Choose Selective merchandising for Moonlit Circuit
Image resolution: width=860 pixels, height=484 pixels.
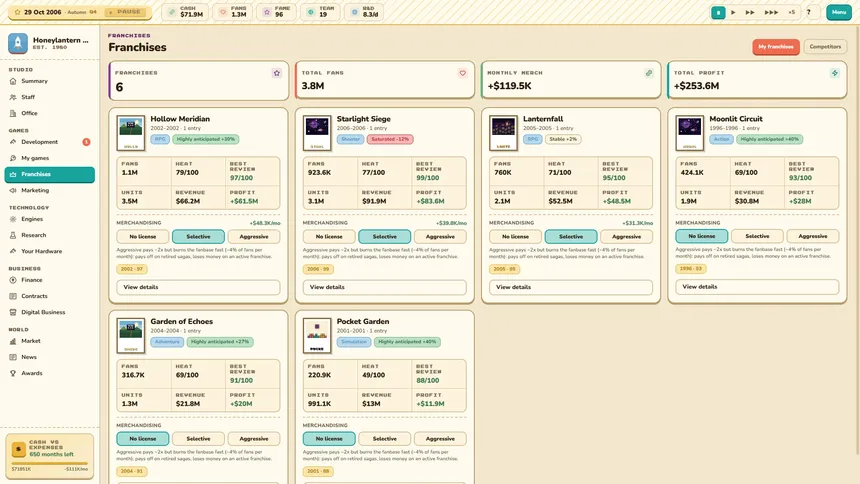pos(757,236)
